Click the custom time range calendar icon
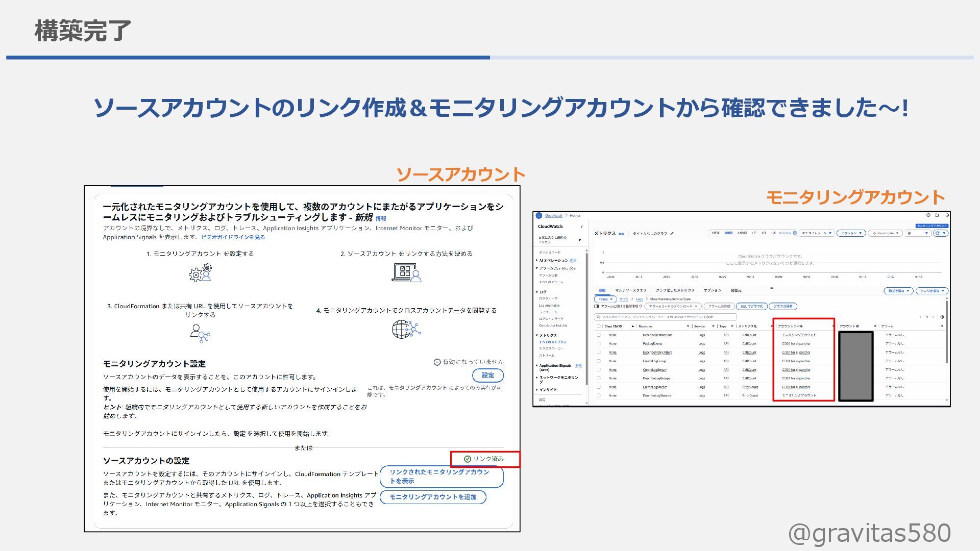Image resolution: width=980 pixels, height=551 pixels. coord(795,233)
